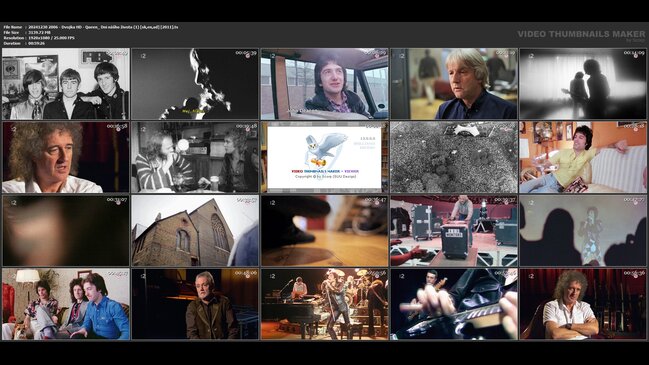This screenshot has height=365, width=649.
Task: Open the black-and-white trio photo thumbnail
Action: [66, 84]
